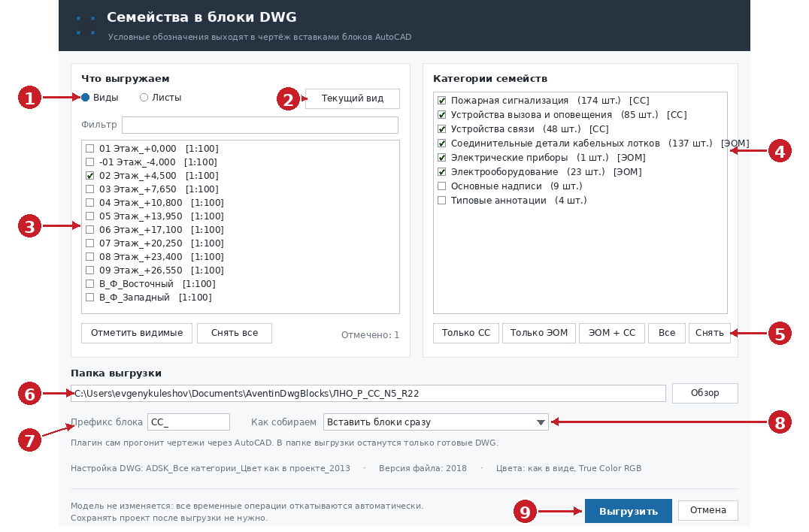Check the 06 Этаж_+17,100 view checkbox

(89, 229)
